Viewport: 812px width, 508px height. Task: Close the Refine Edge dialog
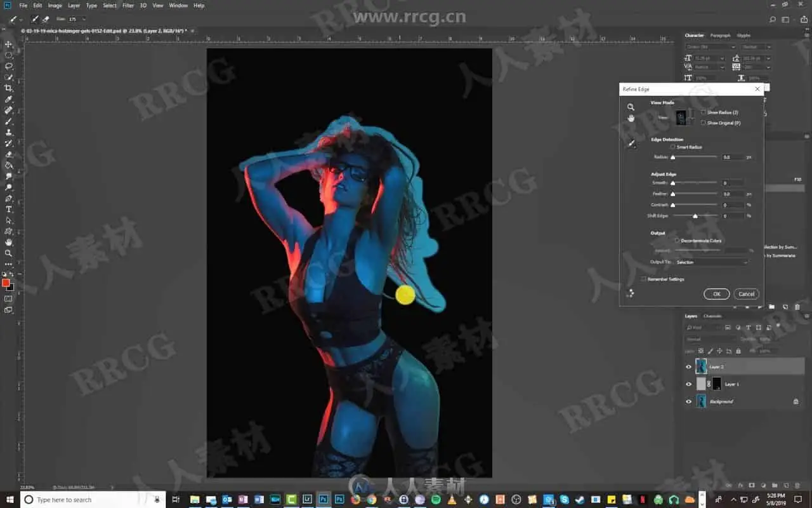(757, 90)
